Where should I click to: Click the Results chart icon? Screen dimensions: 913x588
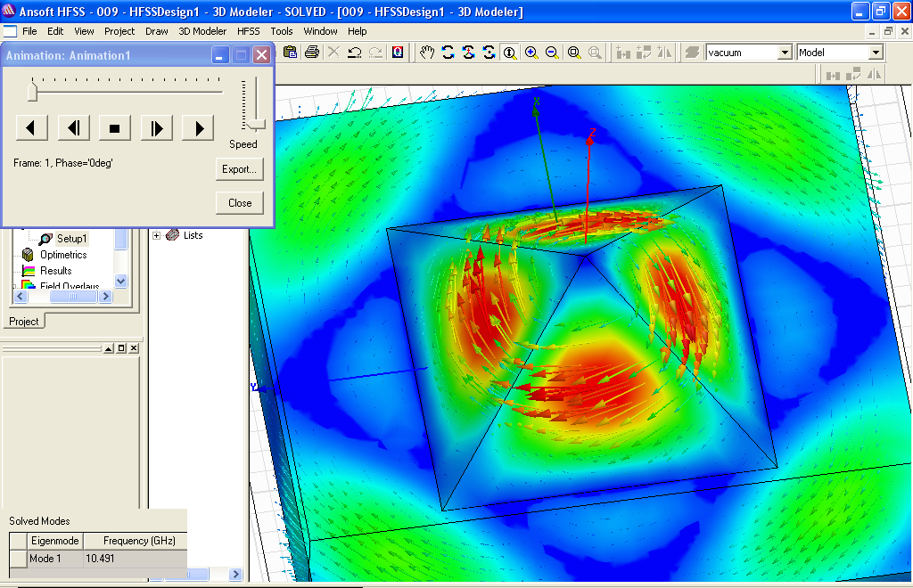28,271
